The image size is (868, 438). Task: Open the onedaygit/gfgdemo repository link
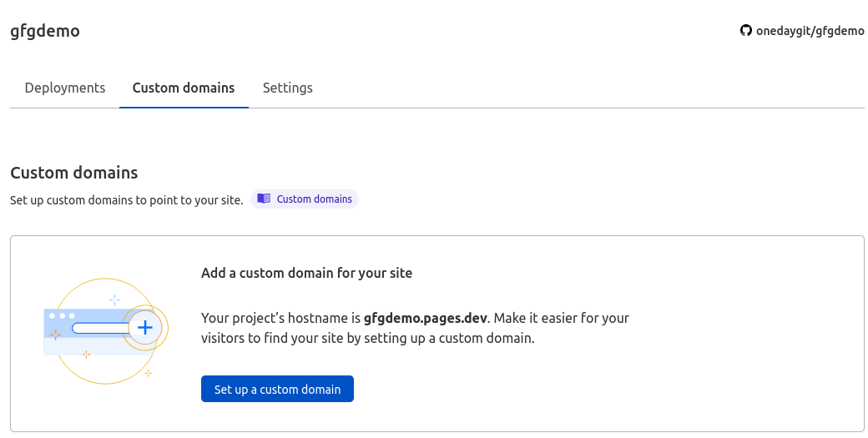(x=810, y=31)
